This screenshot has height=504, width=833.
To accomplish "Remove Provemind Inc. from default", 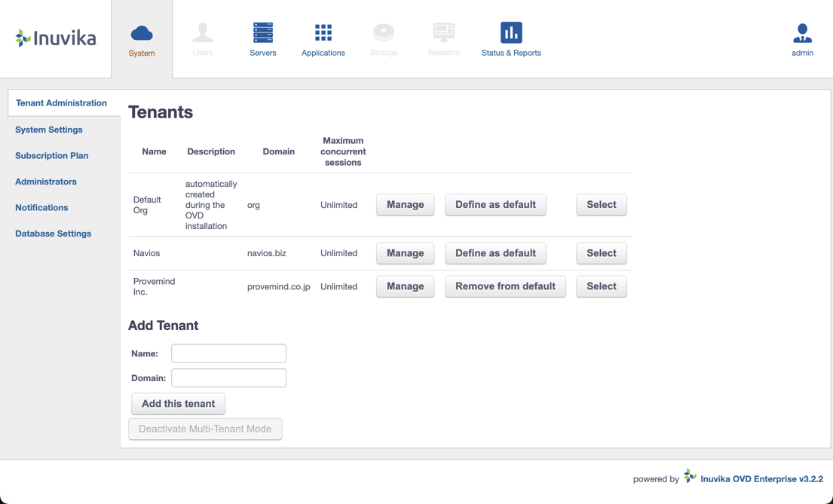I will (505, 286).
